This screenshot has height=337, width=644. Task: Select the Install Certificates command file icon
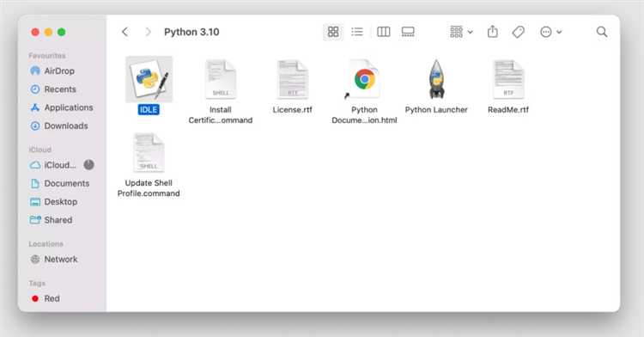point(221,79)
